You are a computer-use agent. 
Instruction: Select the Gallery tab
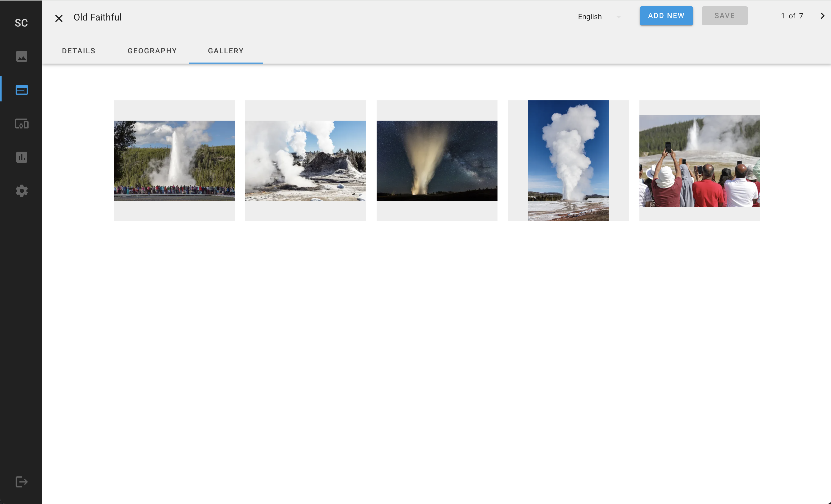pyautogui.click(x=226, y=51)
